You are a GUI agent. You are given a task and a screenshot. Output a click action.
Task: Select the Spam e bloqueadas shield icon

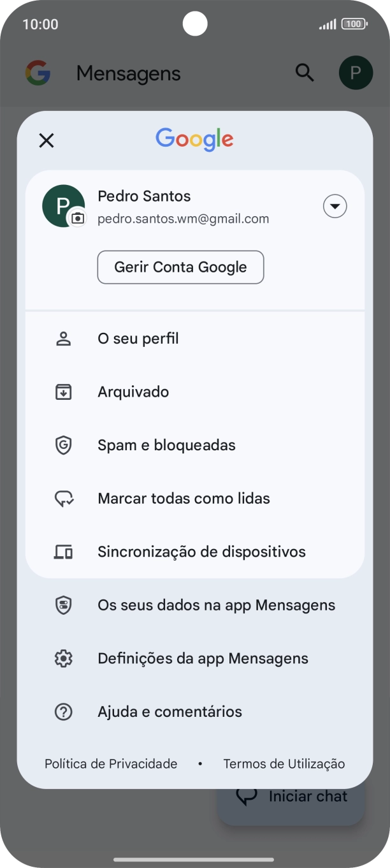[63, 445]
